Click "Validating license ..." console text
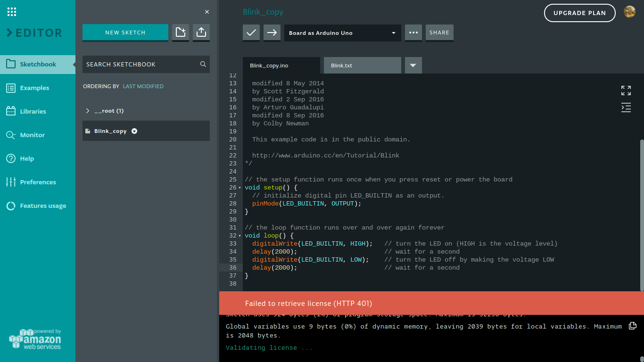The width and height of the screenshot is (644, 362). (269, 348)
